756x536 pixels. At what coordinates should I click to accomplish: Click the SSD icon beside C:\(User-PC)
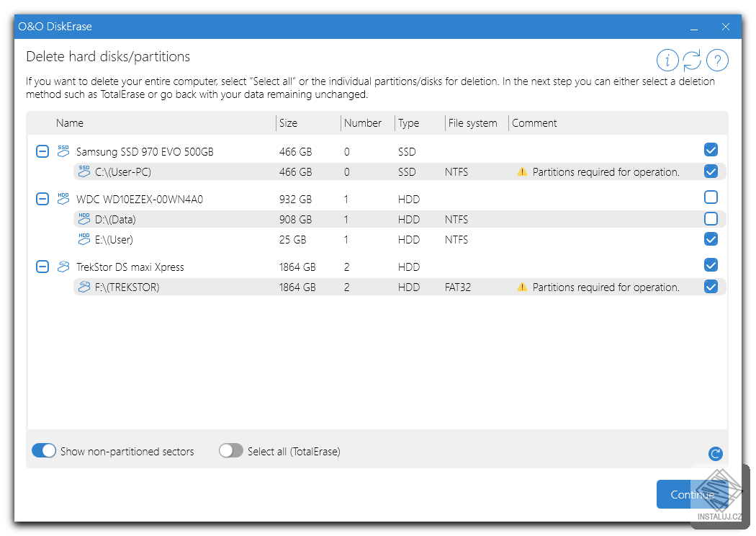pos(84,171)
